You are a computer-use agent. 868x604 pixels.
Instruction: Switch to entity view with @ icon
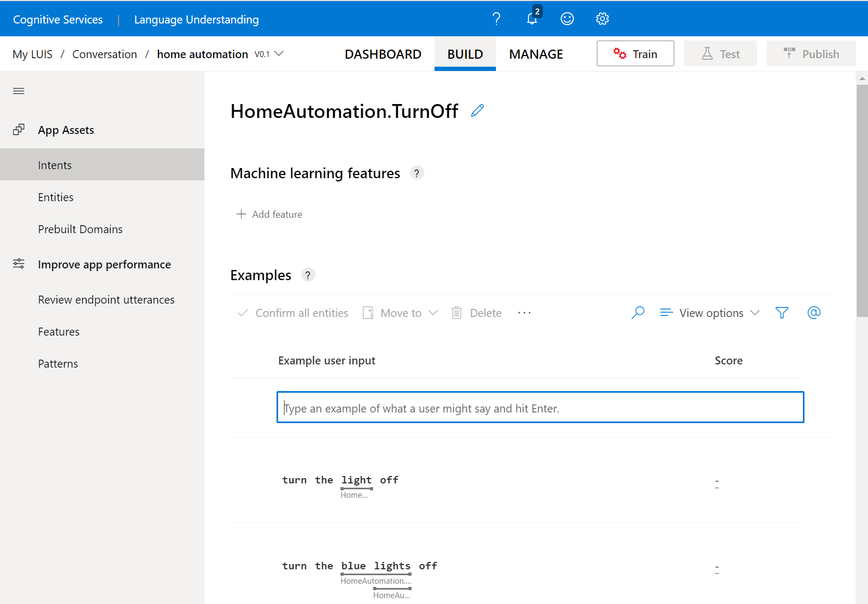(814, 313)
